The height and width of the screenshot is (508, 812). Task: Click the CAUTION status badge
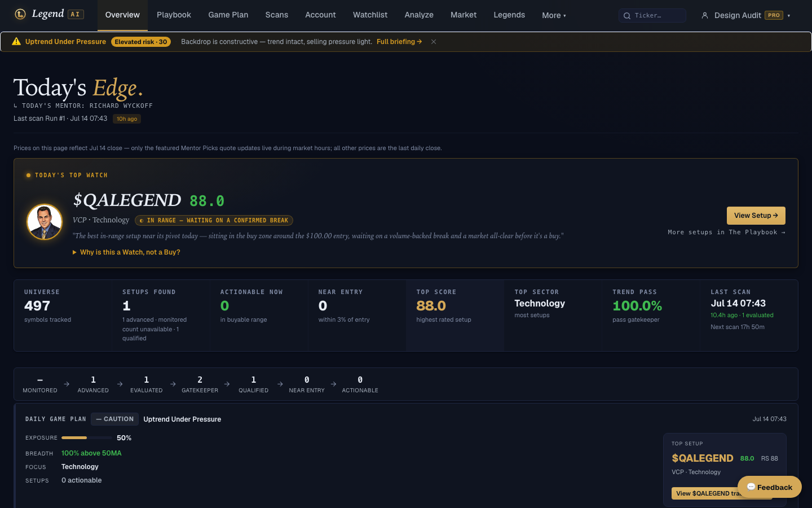point(114,419)
